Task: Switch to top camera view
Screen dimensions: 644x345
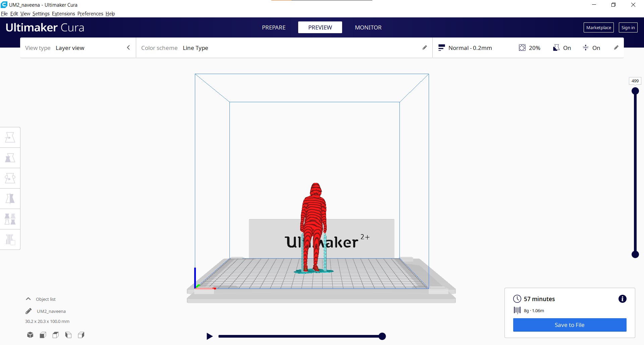Action: click(x=56, y=335)
